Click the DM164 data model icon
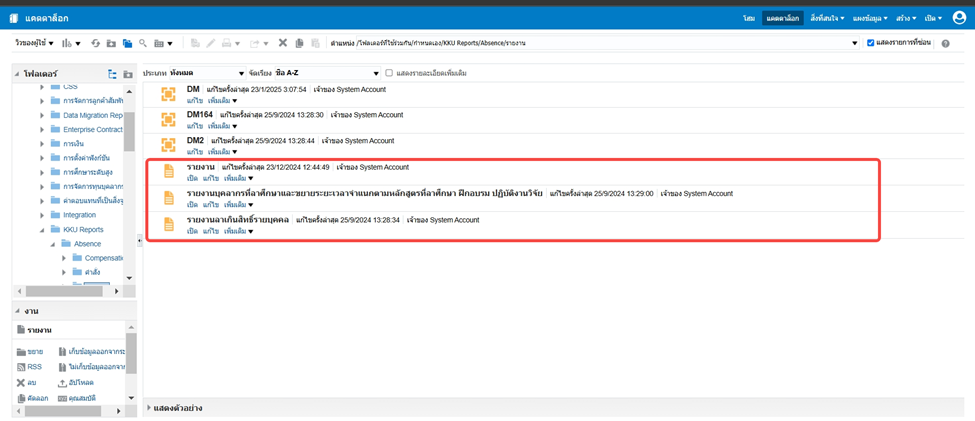This screenshot has width=975, height=421. 168,120
